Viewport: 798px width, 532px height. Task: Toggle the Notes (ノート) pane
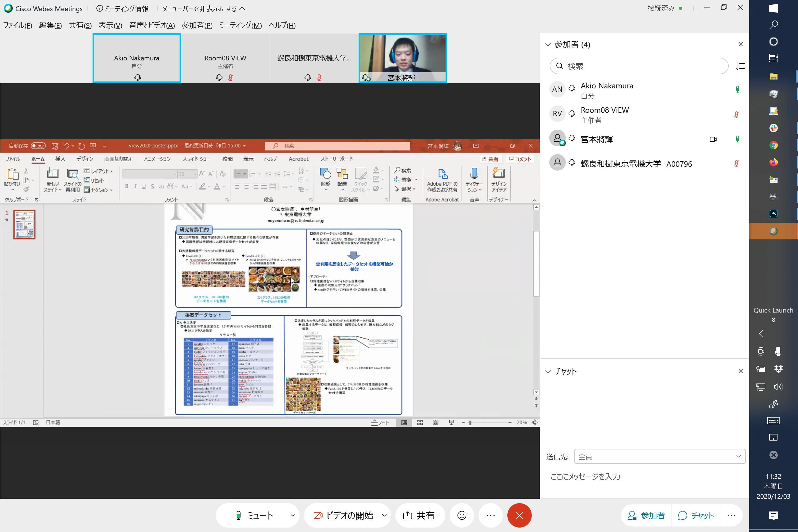click(380, 422)
